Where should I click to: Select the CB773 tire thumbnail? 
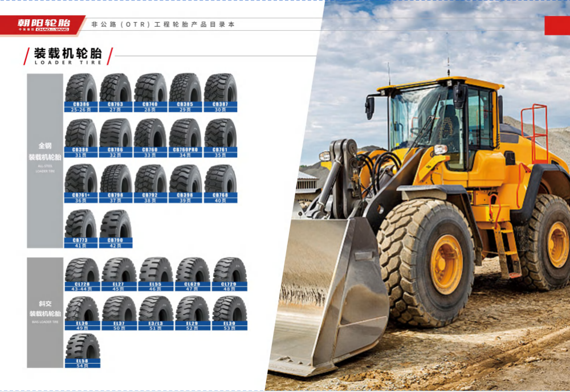pos(81,224)
